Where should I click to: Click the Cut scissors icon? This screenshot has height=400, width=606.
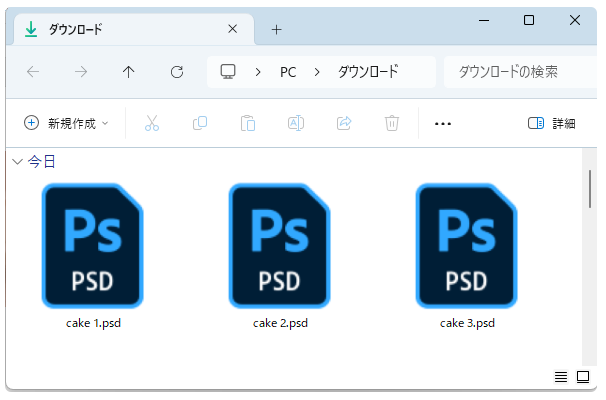pos(152,123)
